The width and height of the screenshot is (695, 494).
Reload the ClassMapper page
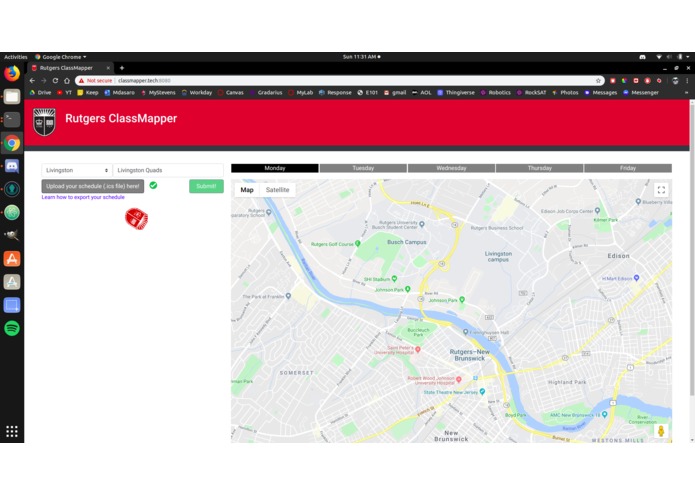pos(55,81)
